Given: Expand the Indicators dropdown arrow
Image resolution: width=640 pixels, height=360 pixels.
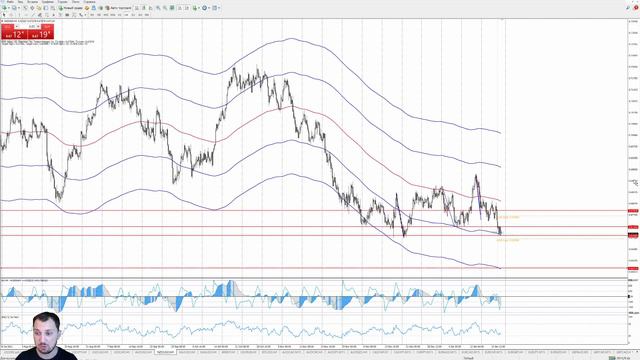Looking at the screenshot, I should tap(199, 8).
